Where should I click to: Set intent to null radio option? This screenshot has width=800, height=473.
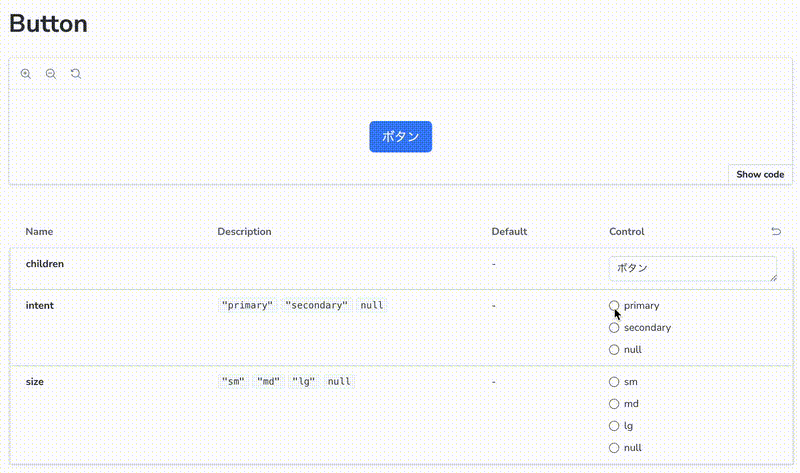point(614,349)
